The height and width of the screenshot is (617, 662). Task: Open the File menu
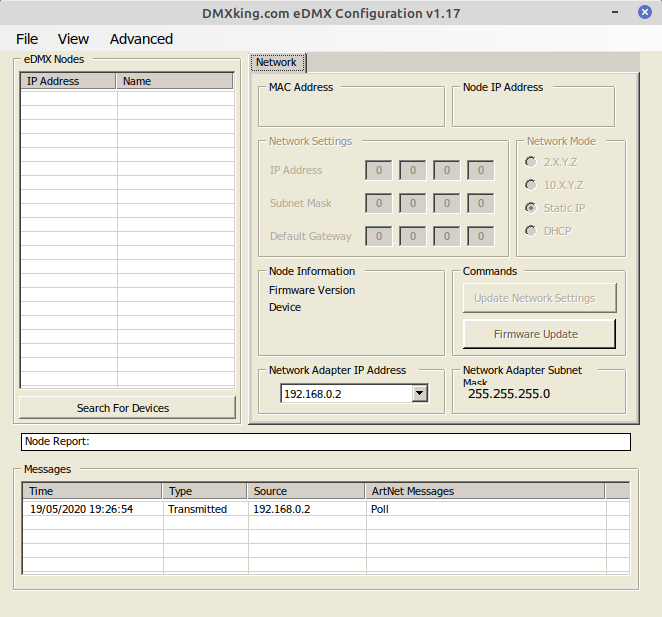27,39
